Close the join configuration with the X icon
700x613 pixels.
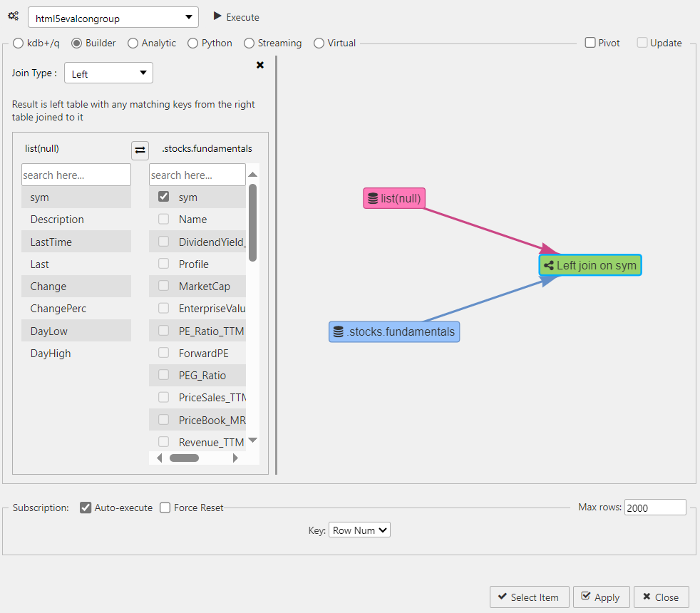[259, 65]
